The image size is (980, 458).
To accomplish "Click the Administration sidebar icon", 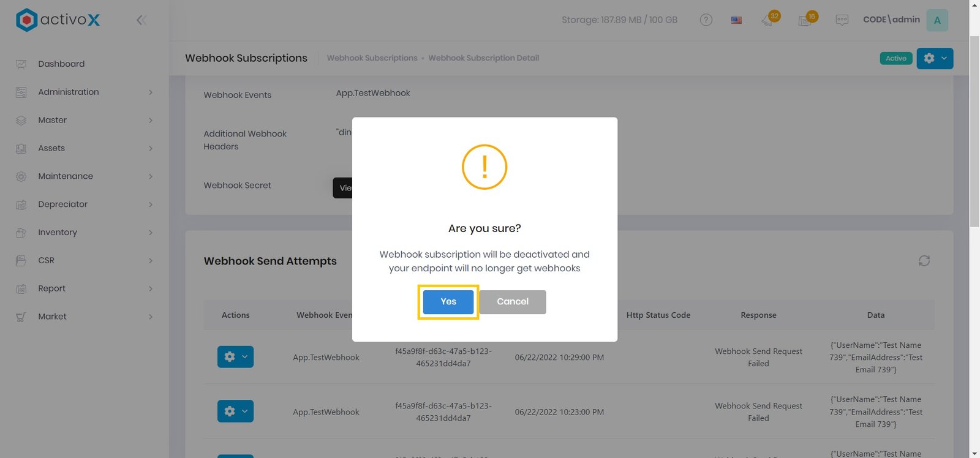I will (21, 92).
